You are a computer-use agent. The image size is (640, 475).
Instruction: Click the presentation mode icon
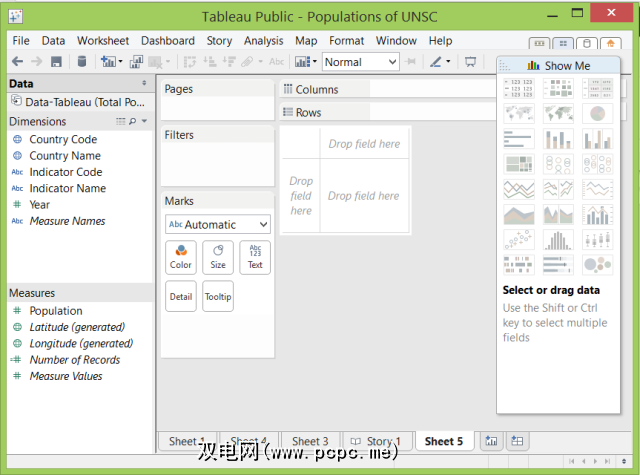pos(471,62)
